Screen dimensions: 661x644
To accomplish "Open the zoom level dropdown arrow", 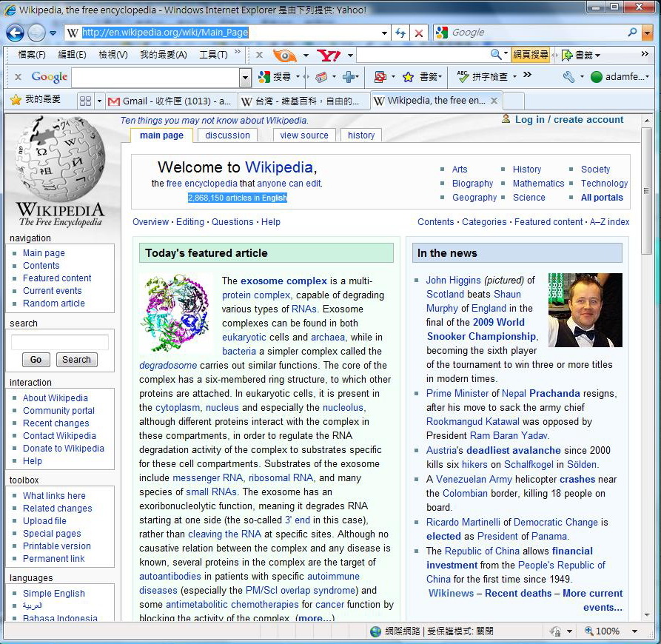I will point(634,631).
